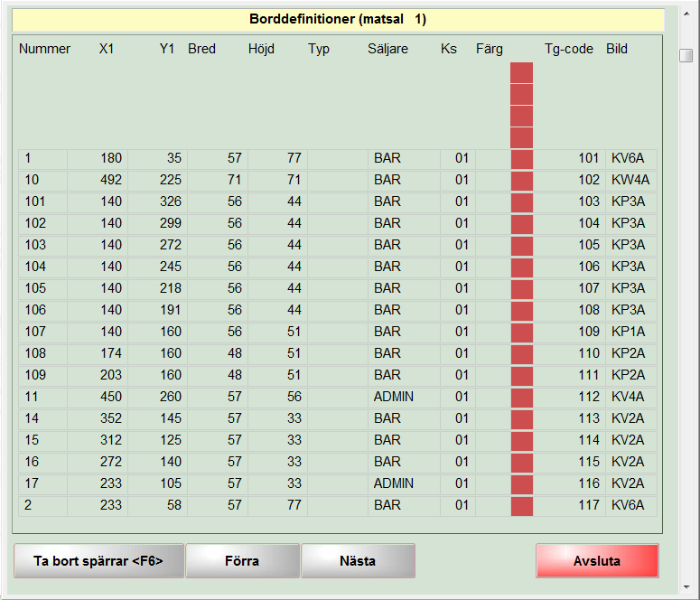Click the Y1 value 326
The width and height of the screenshot is (700, 600).
click(158, 202)
